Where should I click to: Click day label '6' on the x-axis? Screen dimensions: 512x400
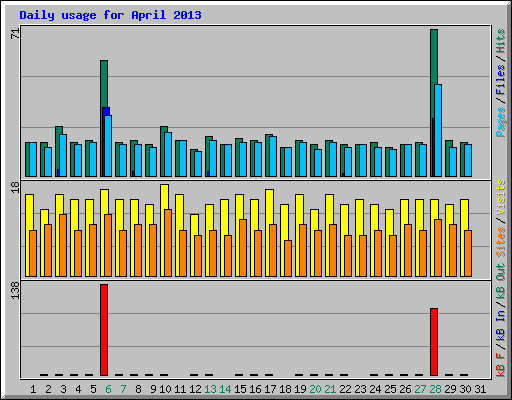108,389
